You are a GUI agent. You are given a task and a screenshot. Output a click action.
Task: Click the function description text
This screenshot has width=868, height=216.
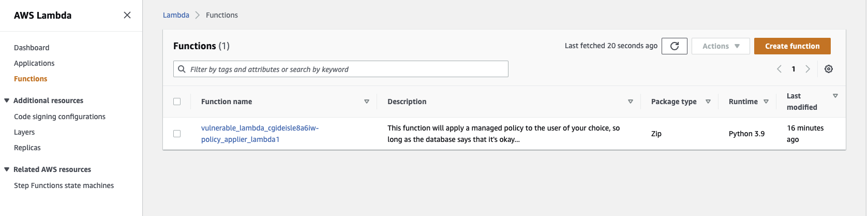pos(503,134)
